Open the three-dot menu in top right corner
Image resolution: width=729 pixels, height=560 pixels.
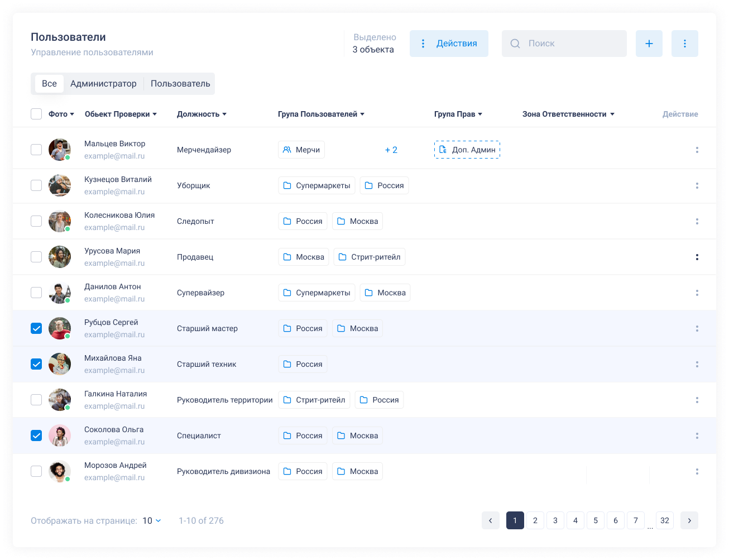click(x=684, y=44)
